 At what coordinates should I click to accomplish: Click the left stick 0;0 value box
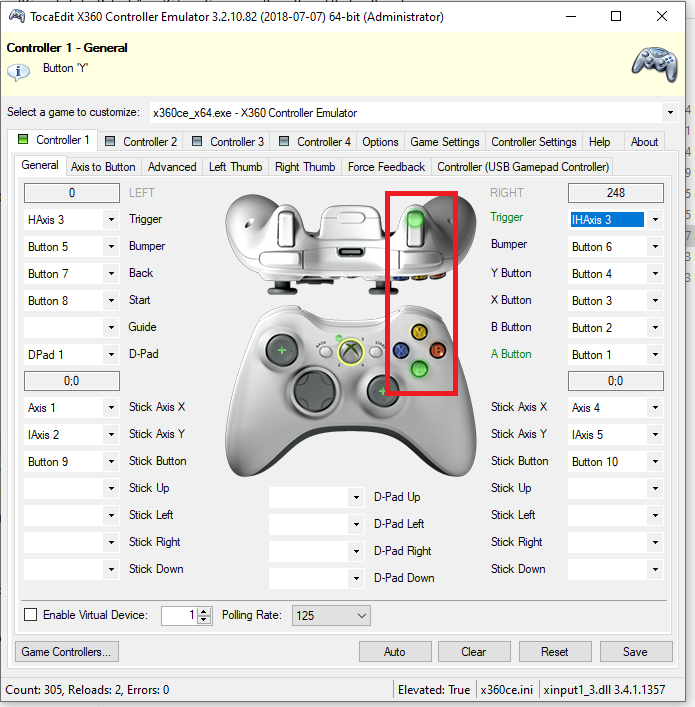[x=72, y=381]
